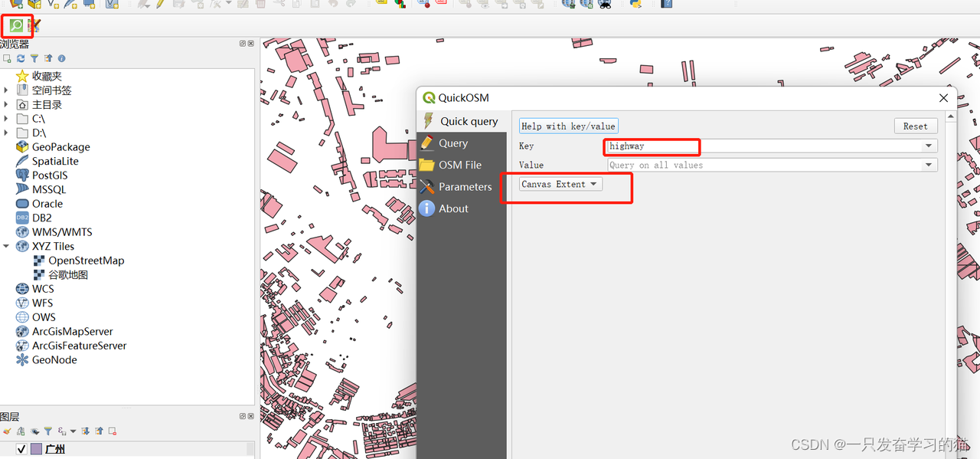Close the QuickOSM dialog
This screenshot has width=980, height=459.
point(943,98)
